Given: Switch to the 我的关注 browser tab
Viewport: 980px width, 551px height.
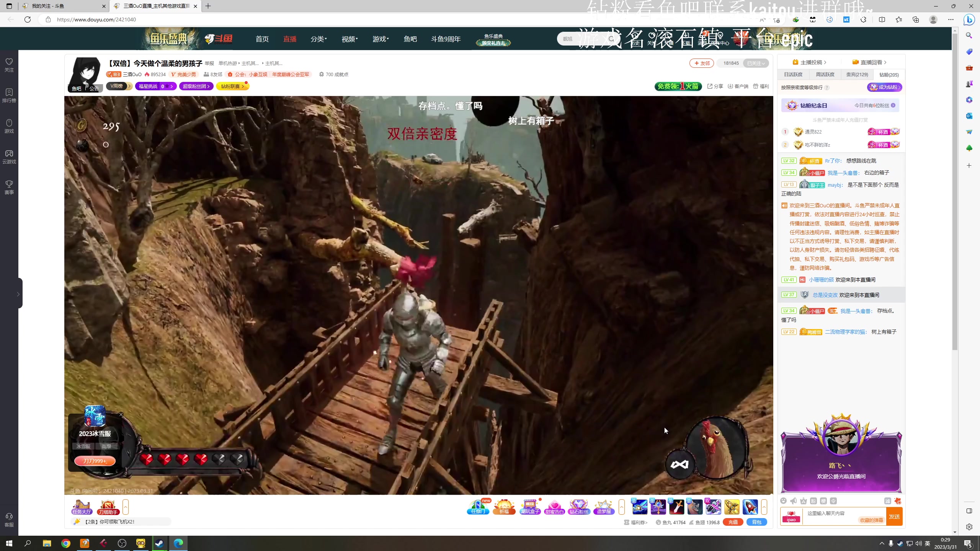Looking at the screenshot, I should (63, 6).
